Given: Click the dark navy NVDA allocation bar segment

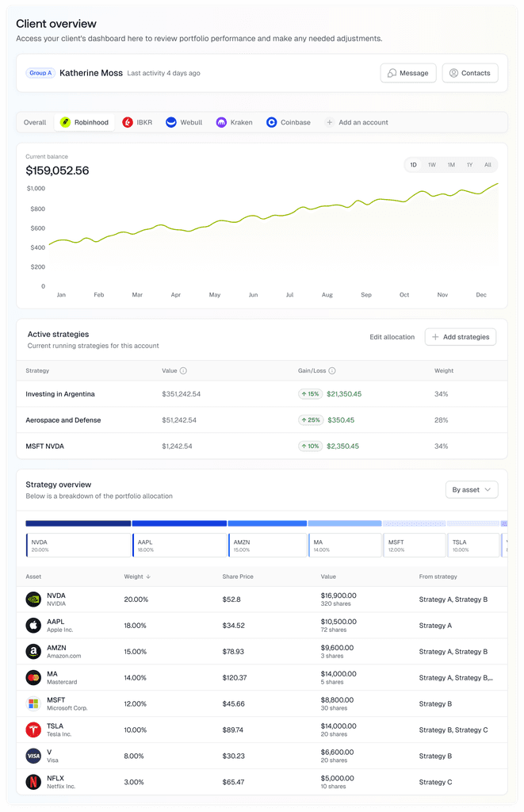Looking at the screenshot, I should (78, 523).
